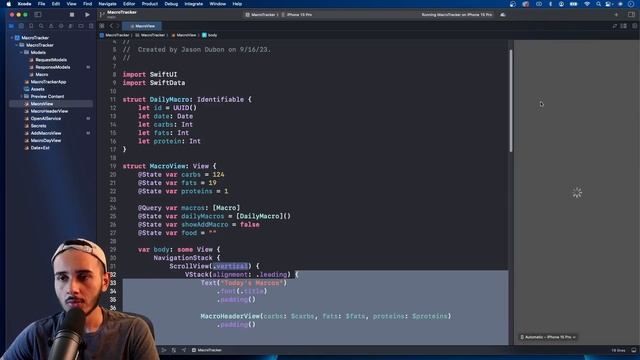Open OpenAIService file
This screenshot has width=640, height=360.
point(45,118)
